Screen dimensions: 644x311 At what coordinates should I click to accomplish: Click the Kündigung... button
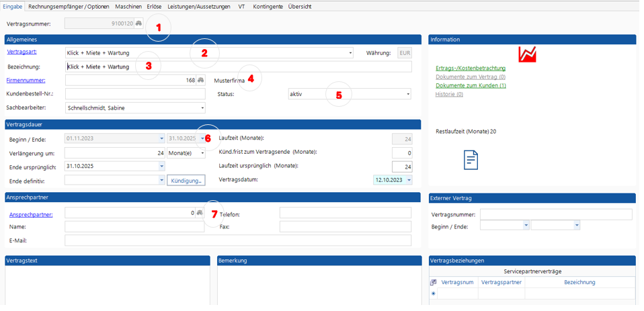[186, 181]
